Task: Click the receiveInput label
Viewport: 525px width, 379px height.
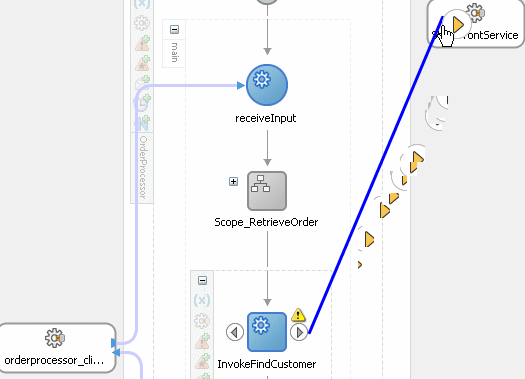Action: (x=266, y=119)
